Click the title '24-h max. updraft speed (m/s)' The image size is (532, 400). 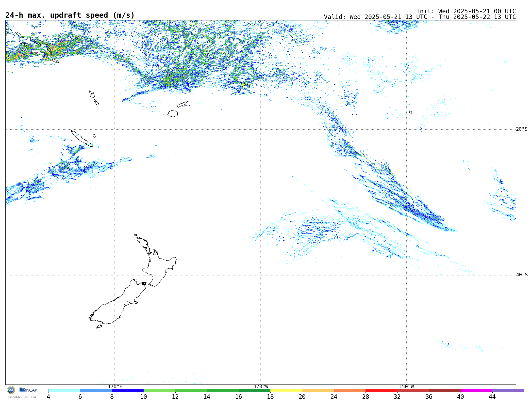[x=70, y=15]
